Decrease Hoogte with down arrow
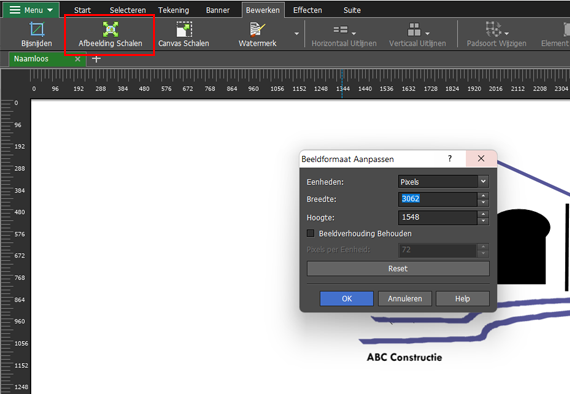Screen dimensions: 570x394 (483, 221)
